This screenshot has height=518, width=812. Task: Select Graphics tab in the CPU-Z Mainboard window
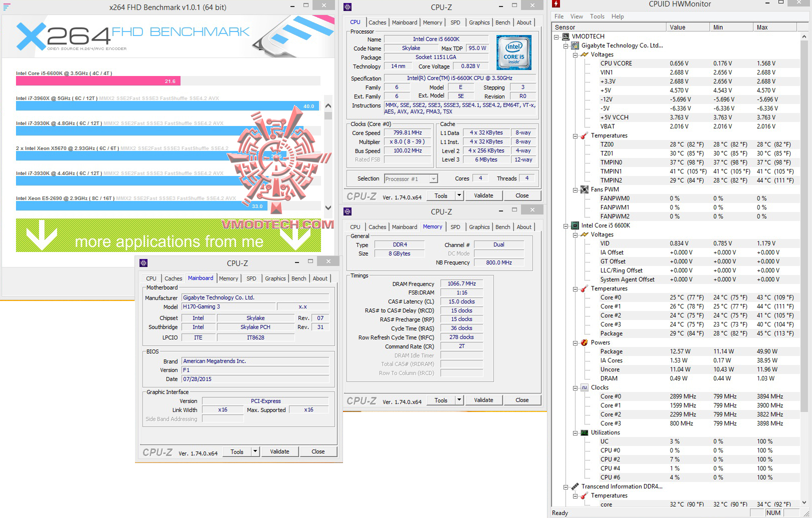point(275,278)
